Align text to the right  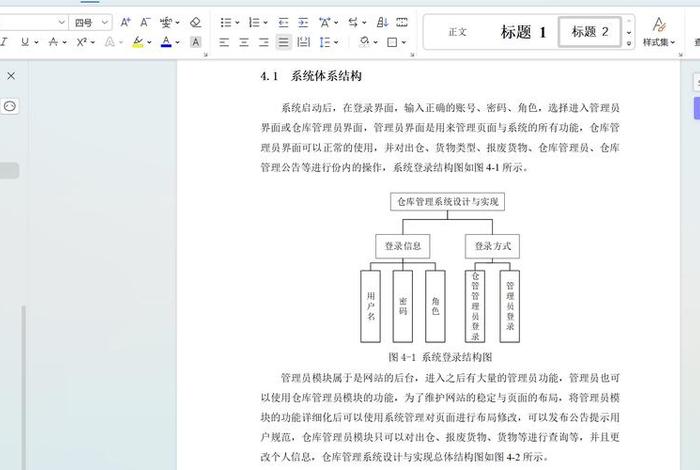[x=263, y=42]
